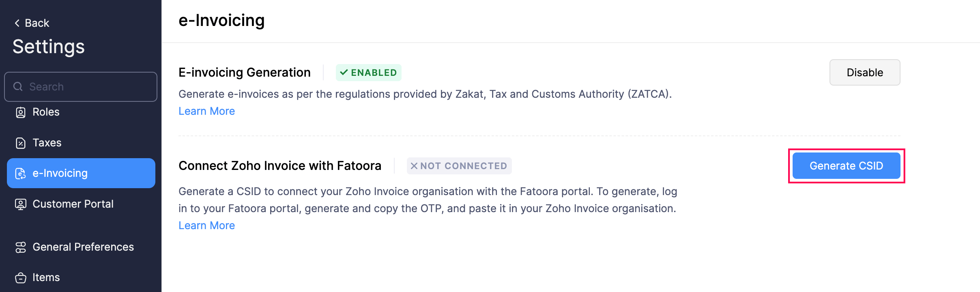The height and width of the screenshot is (292, 980).
Task: Click the Customer Portal monitor icon
Action: pos(21,204)
